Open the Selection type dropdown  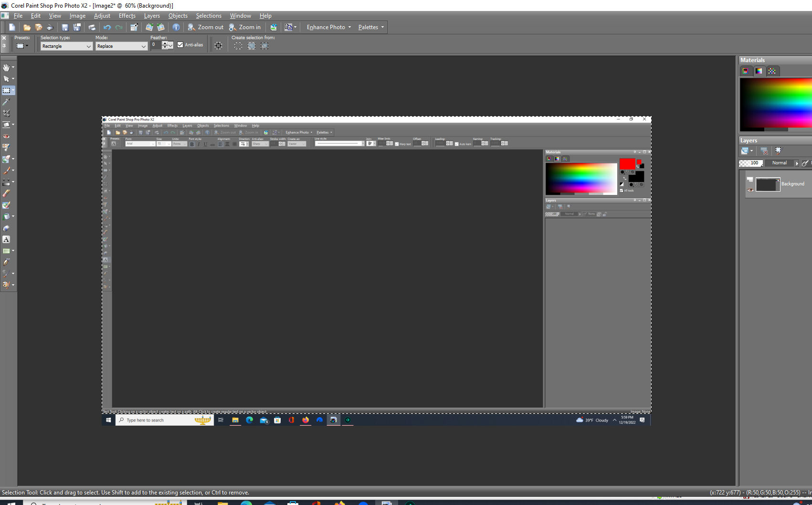point(66,46)
